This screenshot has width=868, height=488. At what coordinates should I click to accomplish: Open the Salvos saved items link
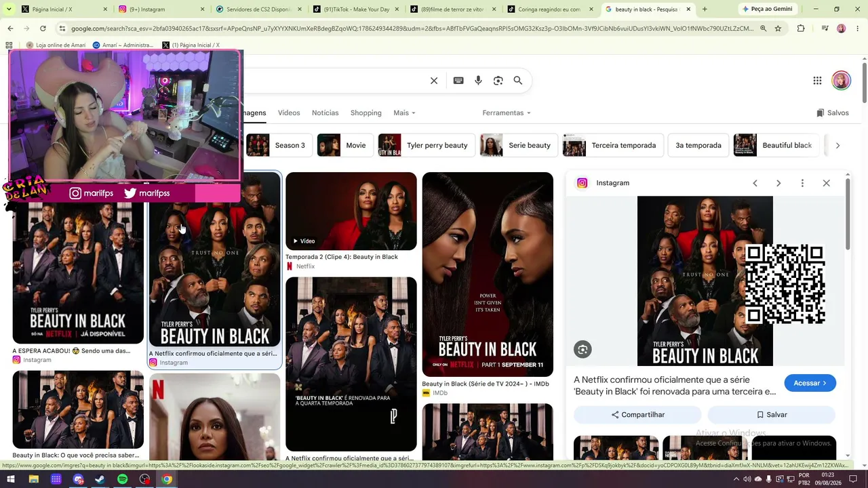833,113
